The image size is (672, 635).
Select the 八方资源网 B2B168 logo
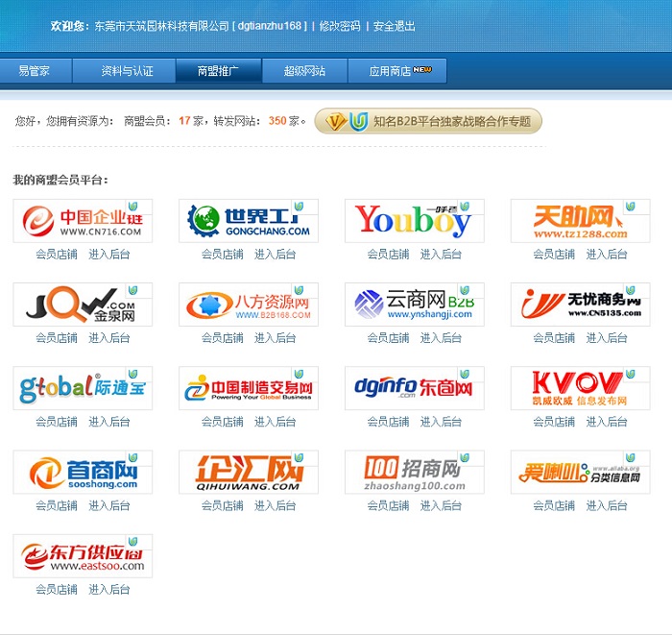[x=248, y=305]
